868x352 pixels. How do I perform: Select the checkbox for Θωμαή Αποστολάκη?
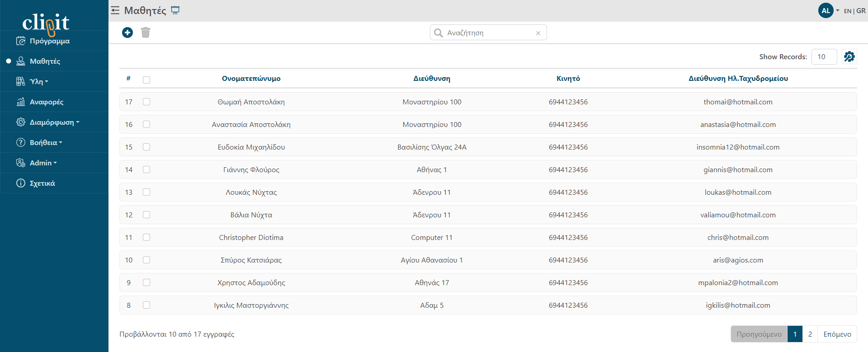pyautogui.click(x=146, y=102)
